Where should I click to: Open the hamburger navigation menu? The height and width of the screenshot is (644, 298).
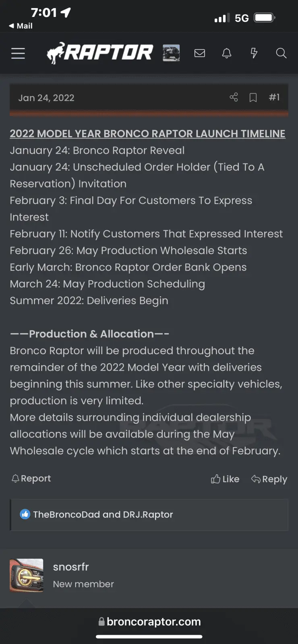[x=18, y=53]
